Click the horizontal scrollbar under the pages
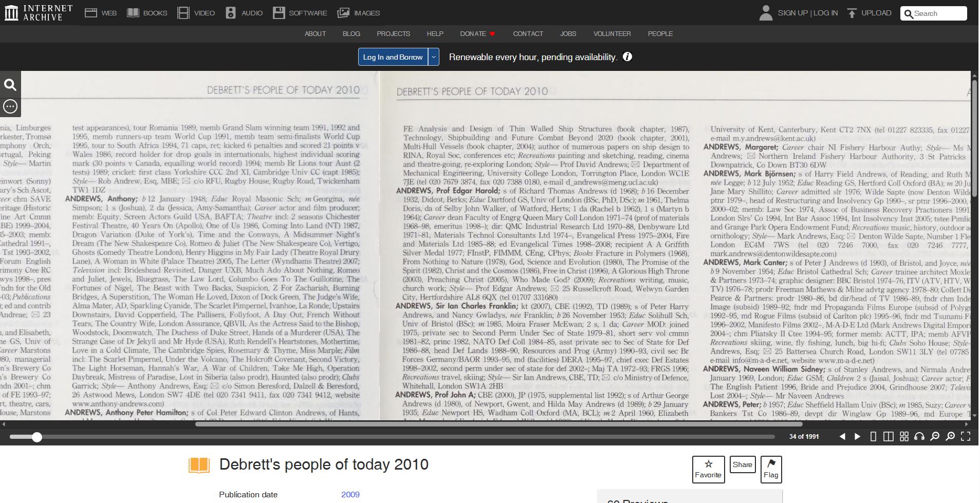Image resolution: width=980 pixels, height=503 pixels. (498, 424)
